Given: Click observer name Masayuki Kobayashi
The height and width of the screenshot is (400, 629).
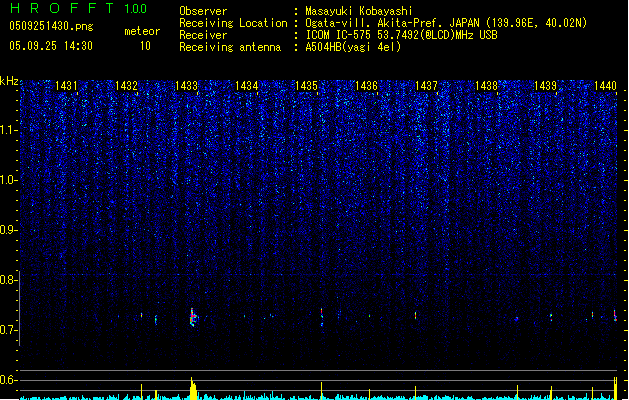Looking at the screenshot, I should pos(359,11).
